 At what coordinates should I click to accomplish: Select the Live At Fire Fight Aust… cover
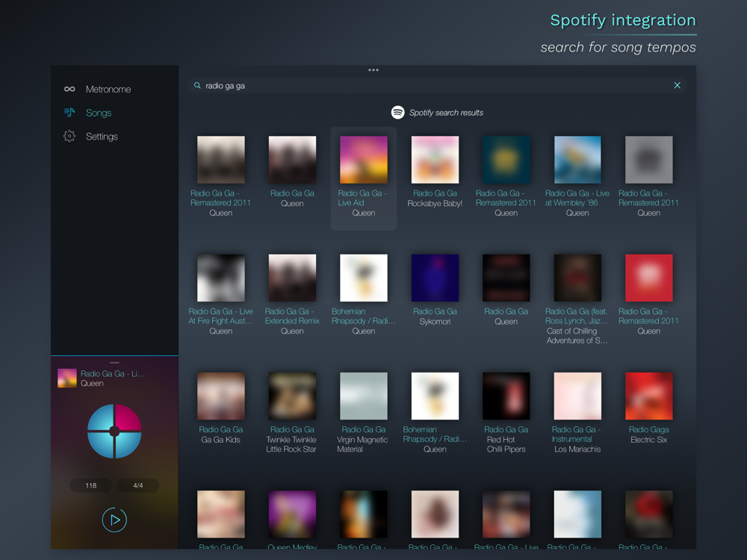(x=221, y=278)
